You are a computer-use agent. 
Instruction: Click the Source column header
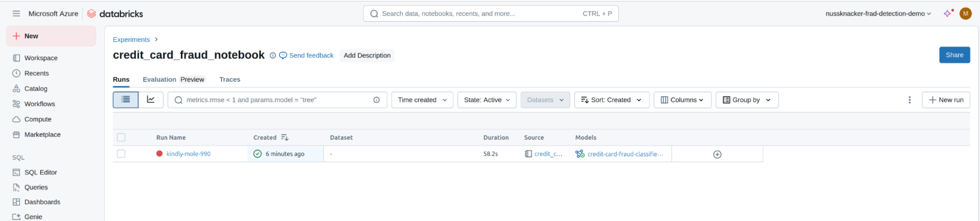pyautogui.click(x=534, y=138)
